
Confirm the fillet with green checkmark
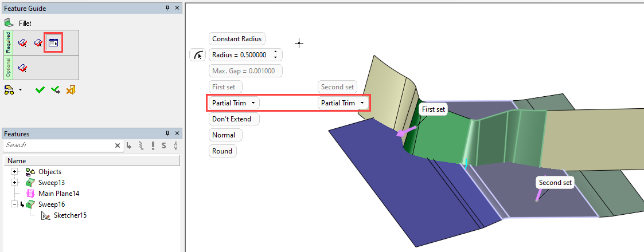click(x=40, y=90)
